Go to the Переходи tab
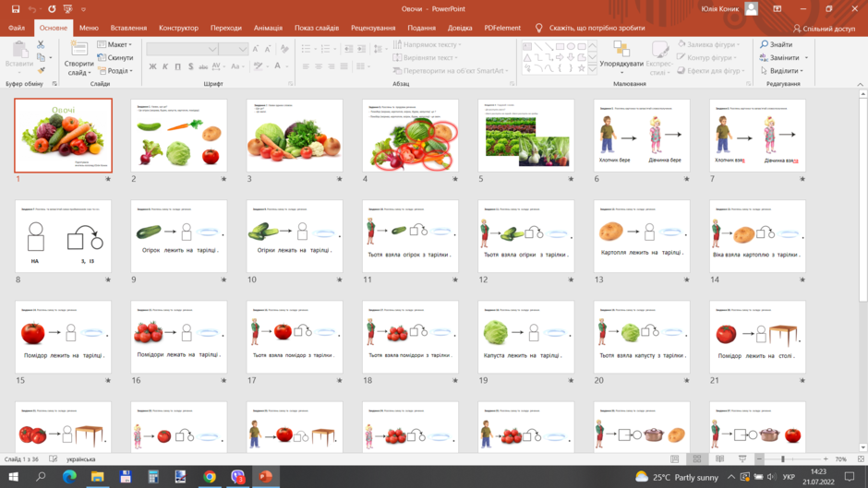Screen dimensions: 868x488 (x=226, y=28)
